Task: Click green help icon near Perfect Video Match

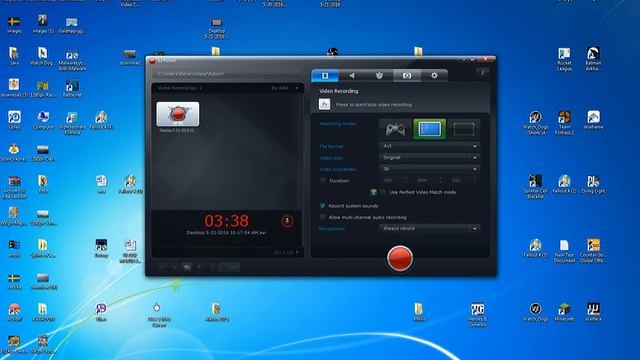Action: coord(373,192)
